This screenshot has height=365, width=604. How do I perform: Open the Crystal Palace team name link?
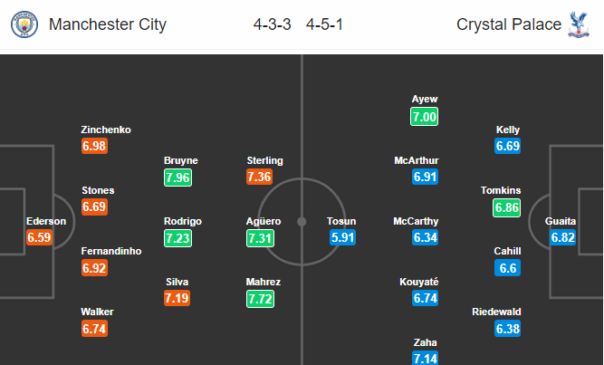tap(508, 24)
